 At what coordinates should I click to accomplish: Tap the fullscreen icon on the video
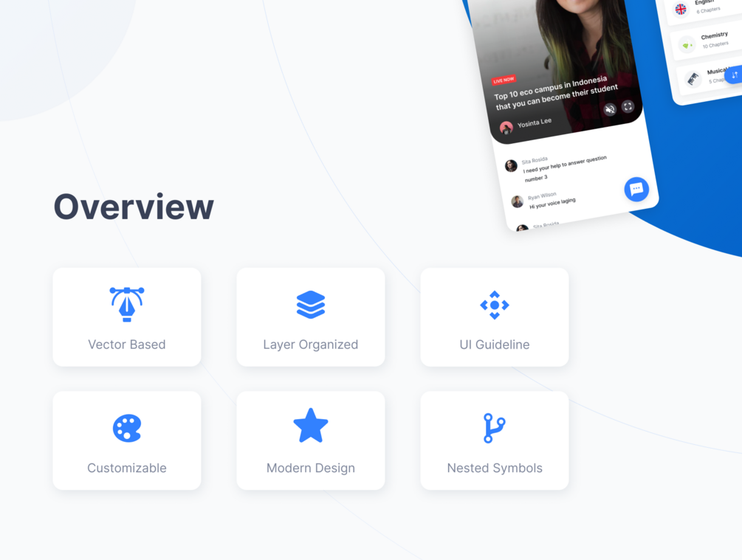628,106
